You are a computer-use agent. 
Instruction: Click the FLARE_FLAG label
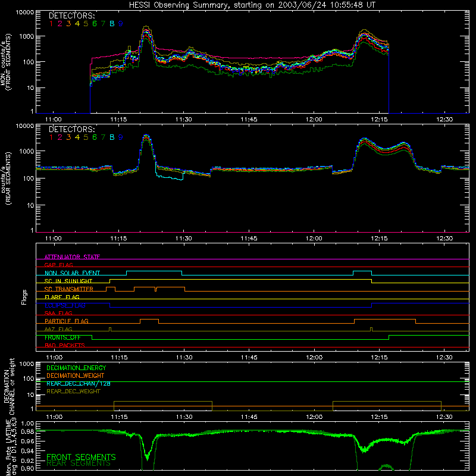coord(62,297)
